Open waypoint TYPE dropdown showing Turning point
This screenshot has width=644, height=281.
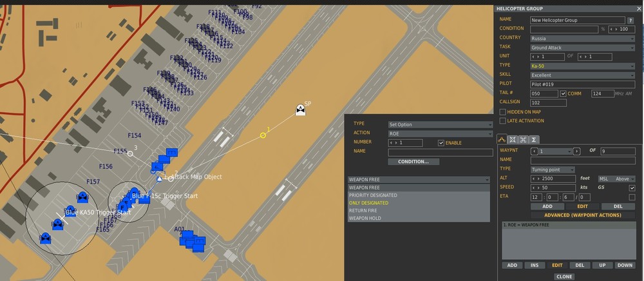pyautogui.click(x=553, y=170)
